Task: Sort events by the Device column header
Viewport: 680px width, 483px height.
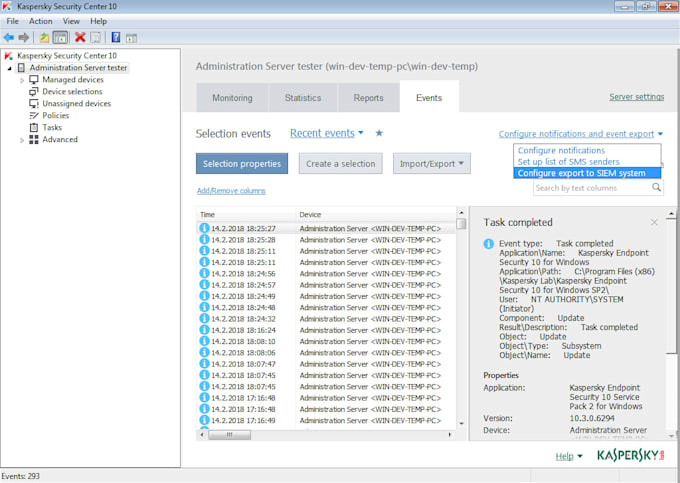Action: [x=376, y=215]
